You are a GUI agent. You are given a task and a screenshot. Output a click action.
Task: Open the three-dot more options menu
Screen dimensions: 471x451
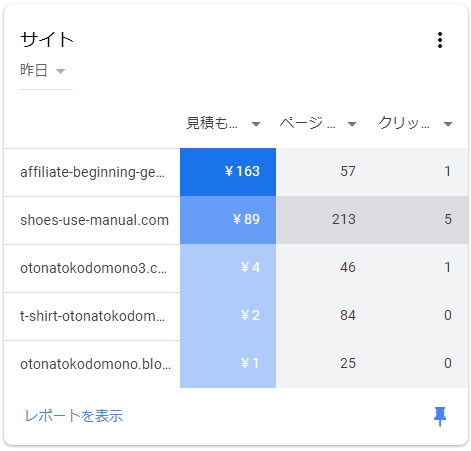[440, 40]
